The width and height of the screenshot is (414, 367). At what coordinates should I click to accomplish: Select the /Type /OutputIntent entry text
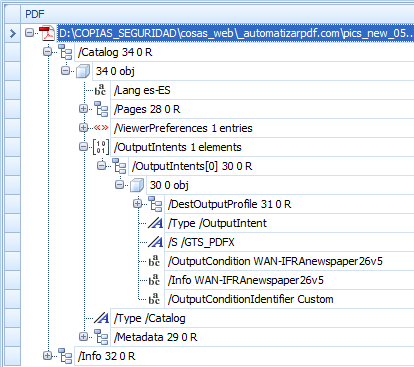coord(217,223)
